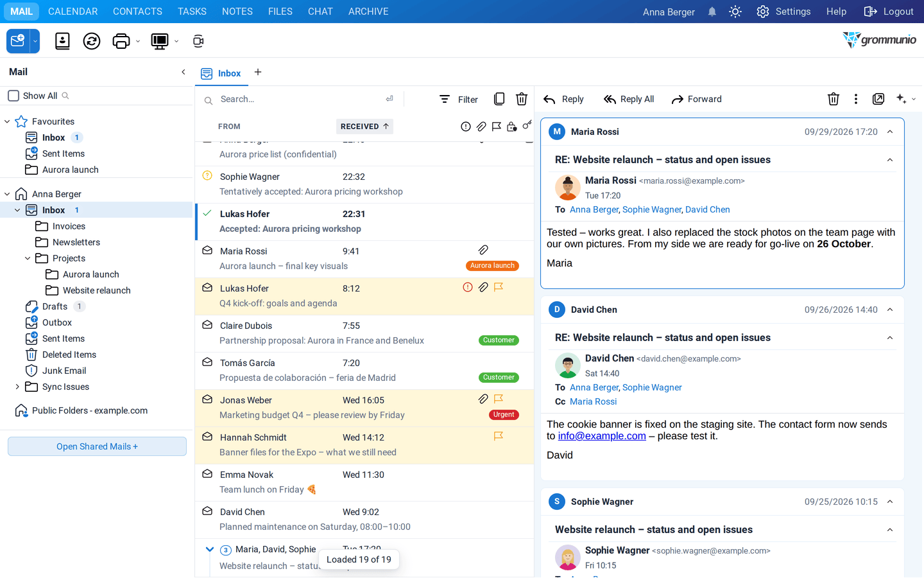Click the refresh mail icon

[92, 41]
